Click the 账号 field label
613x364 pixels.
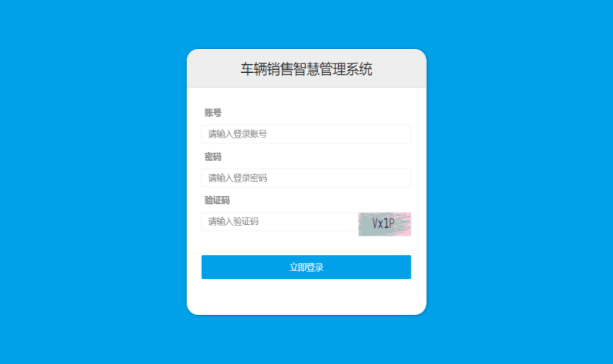point(213,113)
